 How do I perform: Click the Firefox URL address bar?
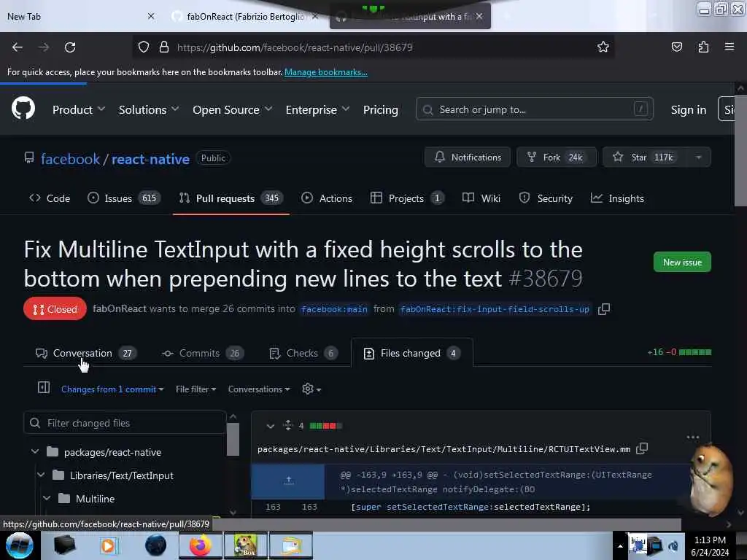coord(373,47)
